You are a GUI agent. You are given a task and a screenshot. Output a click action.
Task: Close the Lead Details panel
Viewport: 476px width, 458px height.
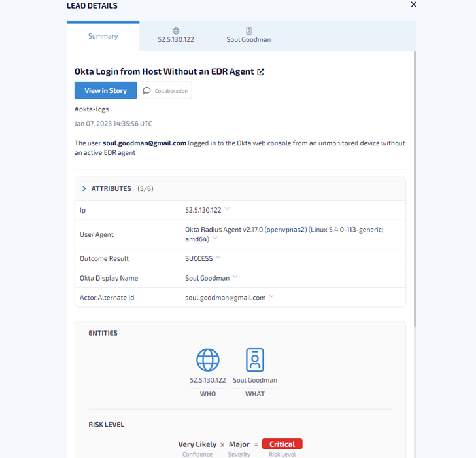point(413,5)
